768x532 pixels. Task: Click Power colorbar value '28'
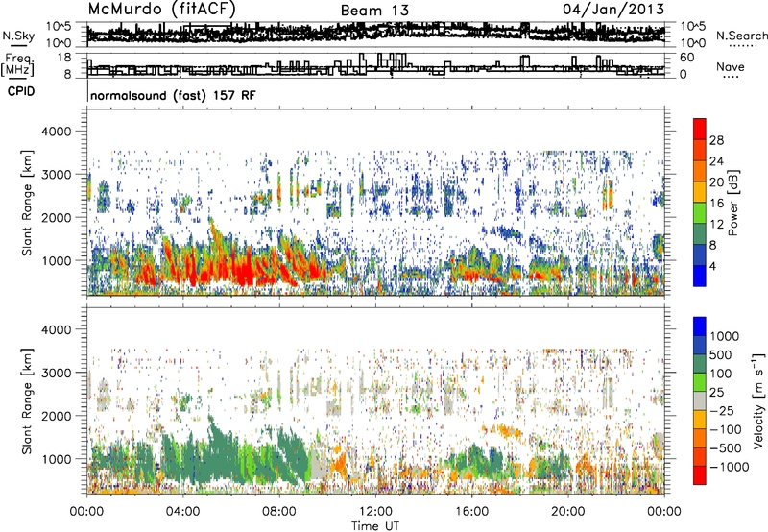click(716, 140)
